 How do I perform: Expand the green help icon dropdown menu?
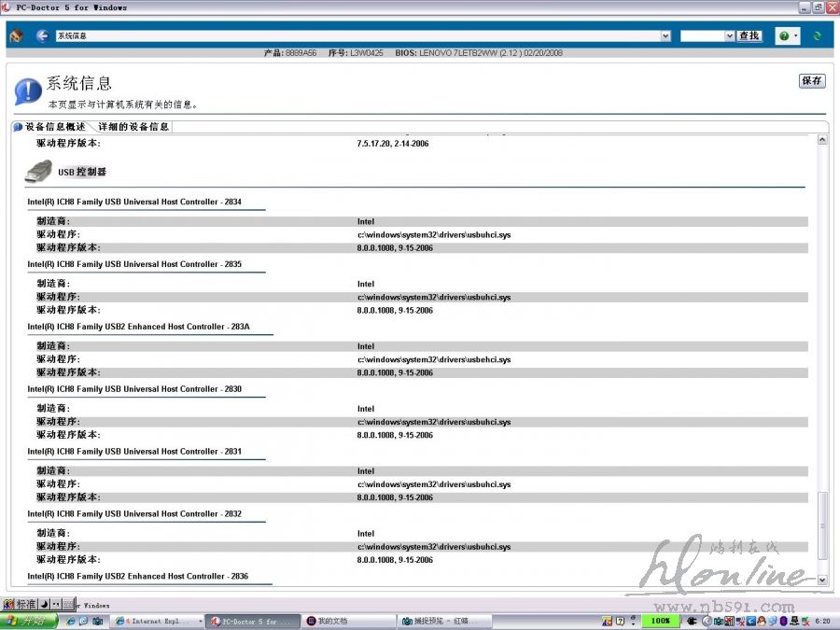(796, 36)
